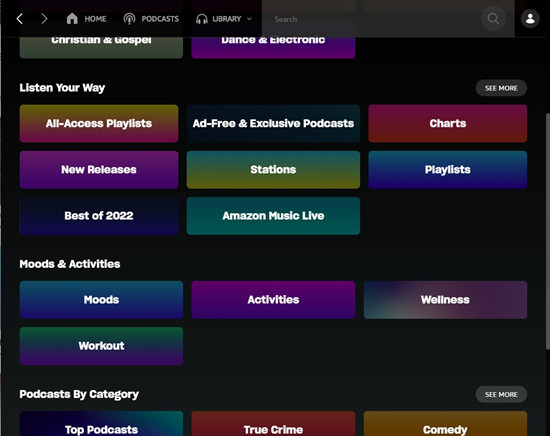Viewport: 550px width, 436px height.
Task: Open the PODCASTS menu label
Action: point(160,19)
